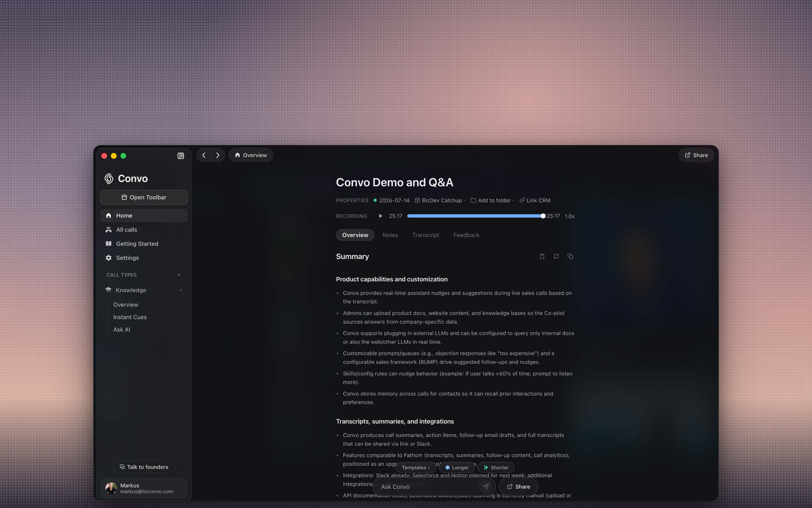
Task: Switch to the Overview tab
Action: tap(355, 235)
